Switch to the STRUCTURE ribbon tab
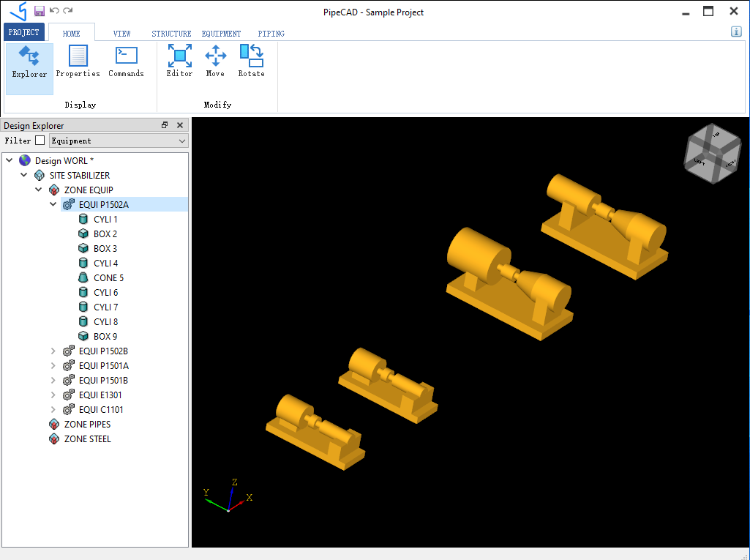This screenshot has height=560, width=750. click(x=171, y=34)
